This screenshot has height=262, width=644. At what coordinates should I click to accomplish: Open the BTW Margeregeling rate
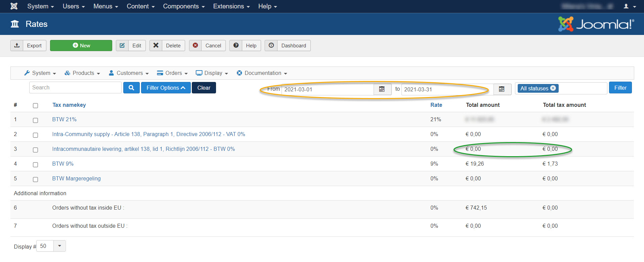pyautogui.click(x=77, y=178)
